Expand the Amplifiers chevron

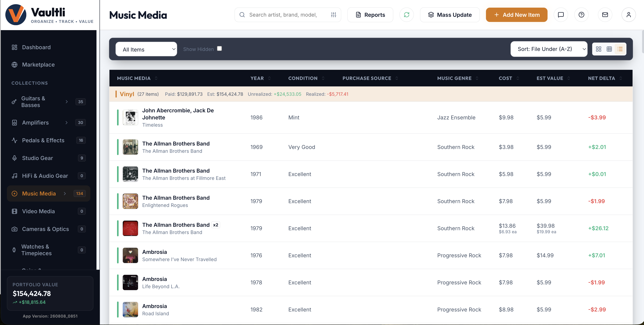coord(67,123)
